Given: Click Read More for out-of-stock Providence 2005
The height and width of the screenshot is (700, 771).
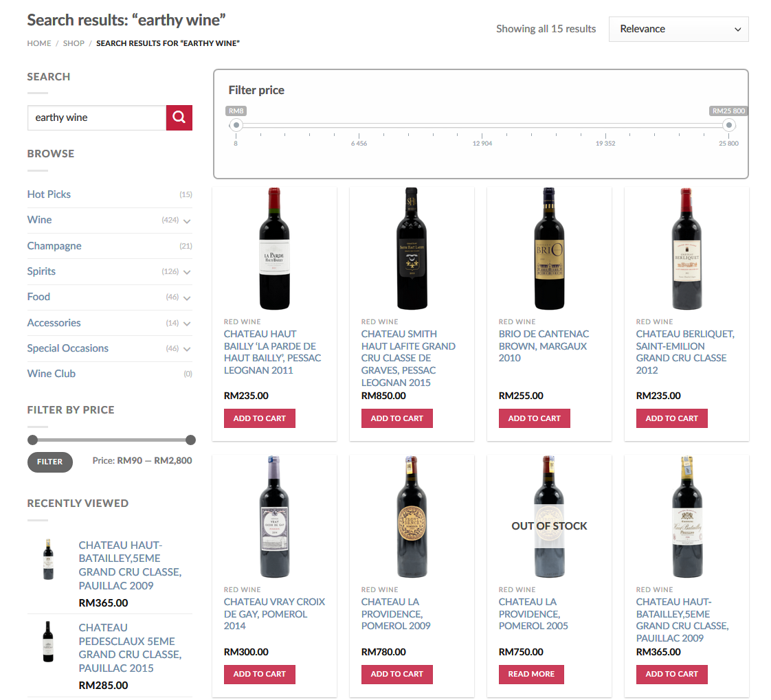Looking at the screenshot, I should 531,674.
